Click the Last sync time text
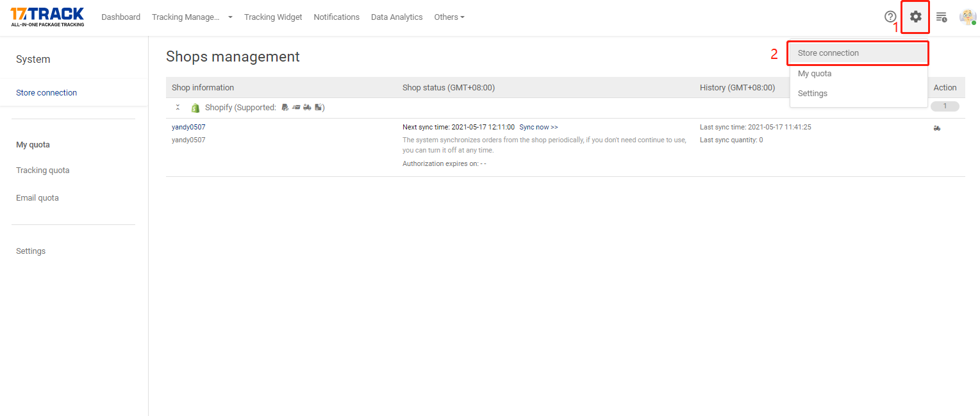Image resolution: width=980 pixels, height=416 pixels. point(756,128)
